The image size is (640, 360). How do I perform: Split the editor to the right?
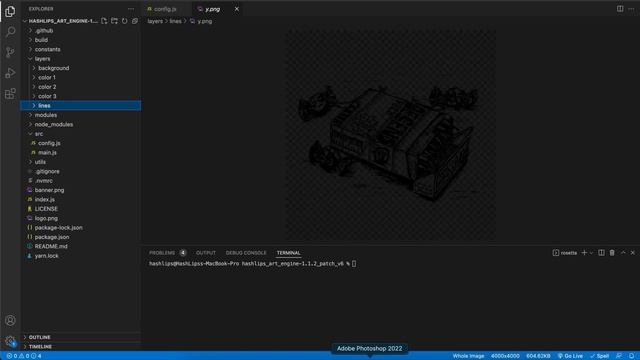620,9
